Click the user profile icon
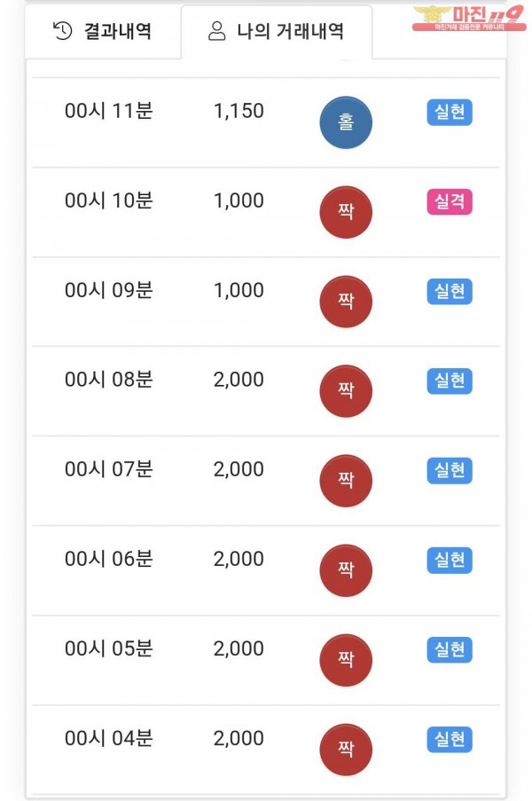 [x=216, y=32]
